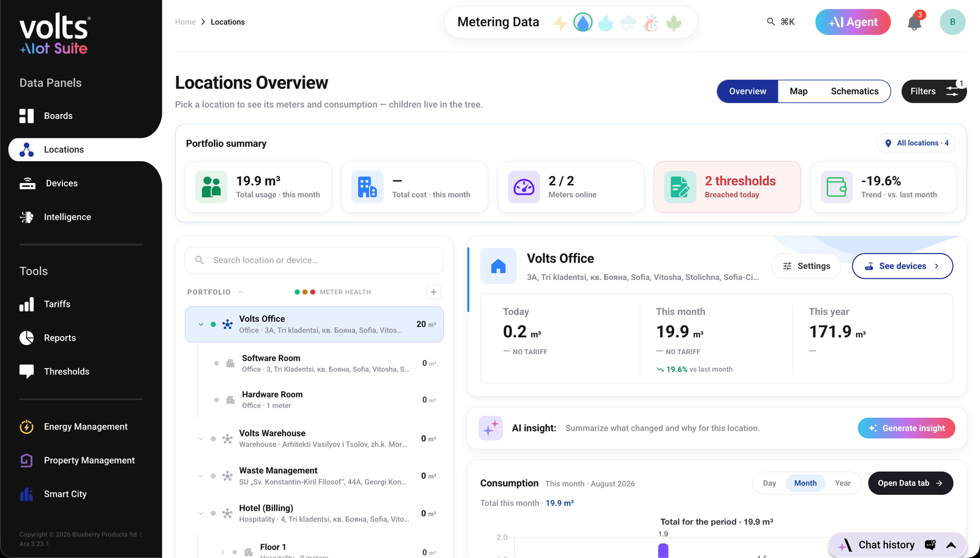Image resolution: width=980 pixels, height=558 pixels.
Task: Click the Intelligence brain icon
Action: (26, 217)
